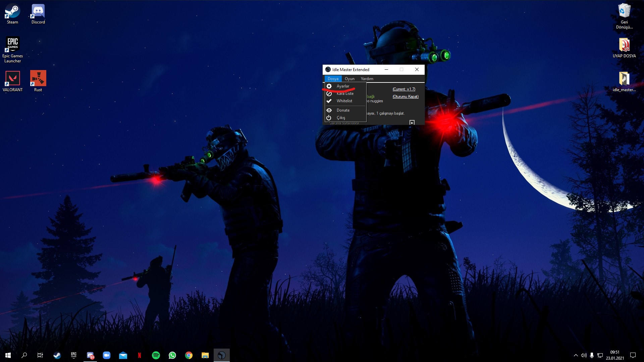
Task: Open the VALORANT desktop icon
Action: tap(13, 81)
